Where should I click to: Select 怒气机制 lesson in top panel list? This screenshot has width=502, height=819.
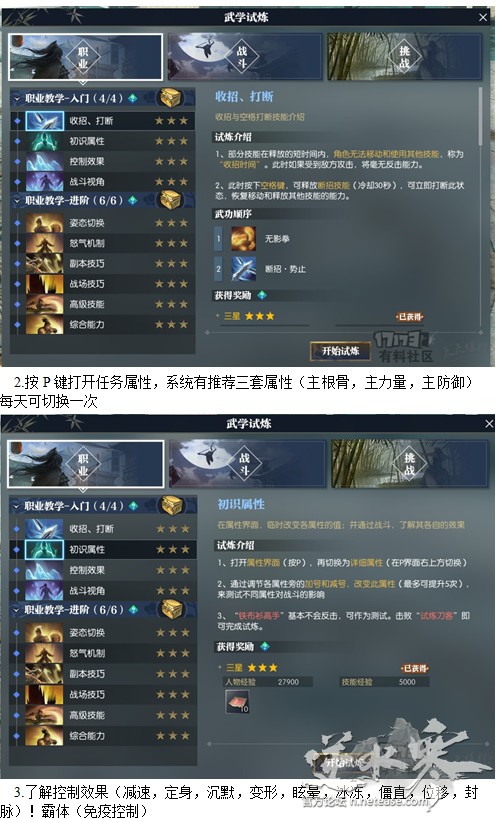point(103,243)
